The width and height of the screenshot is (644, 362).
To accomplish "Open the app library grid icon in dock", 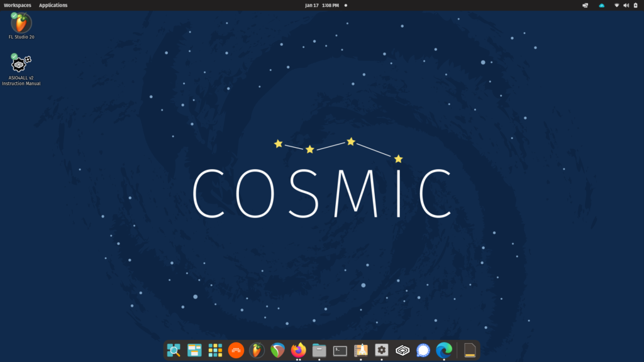I will 215,350.
